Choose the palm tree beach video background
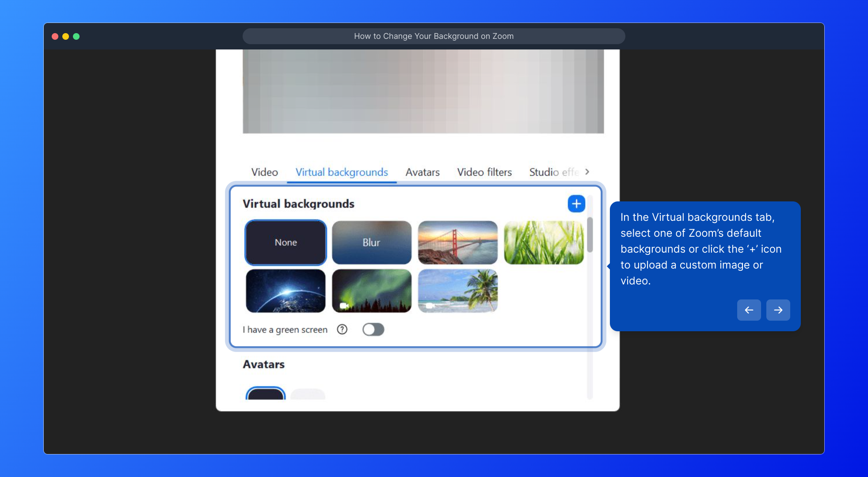Viewport: 868px width, 477px height. click(x=457, y=291)
